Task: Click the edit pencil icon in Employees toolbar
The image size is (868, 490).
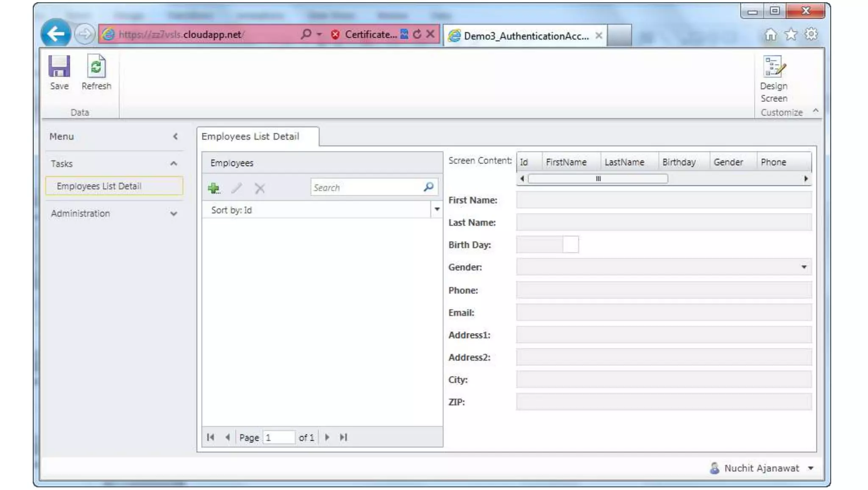Action: pos(236,188)
